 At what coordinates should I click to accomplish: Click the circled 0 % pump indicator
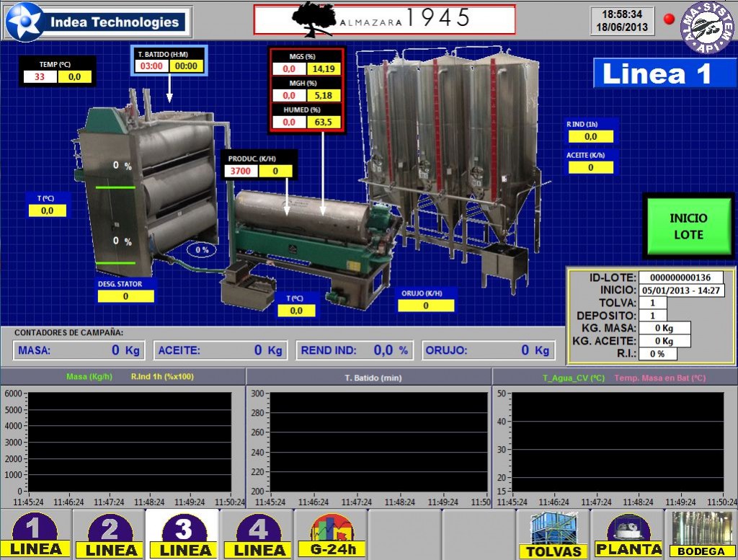(x=202, y=249)
